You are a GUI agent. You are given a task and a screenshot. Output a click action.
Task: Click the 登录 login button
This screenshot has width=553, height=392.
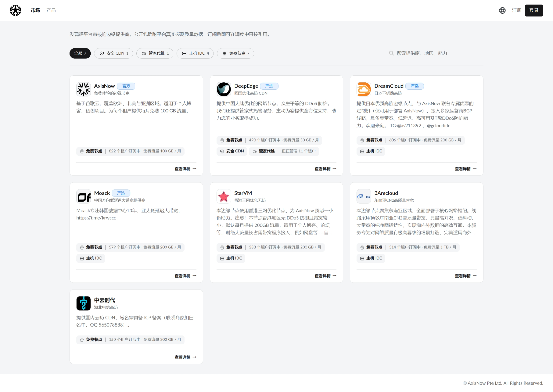point(534,10)
